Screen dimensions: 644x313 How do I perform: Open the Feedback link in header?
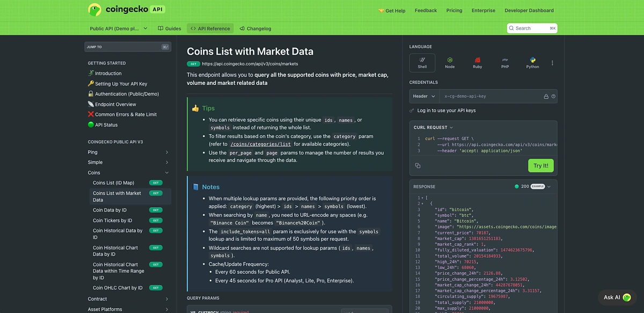coord(426,10)
